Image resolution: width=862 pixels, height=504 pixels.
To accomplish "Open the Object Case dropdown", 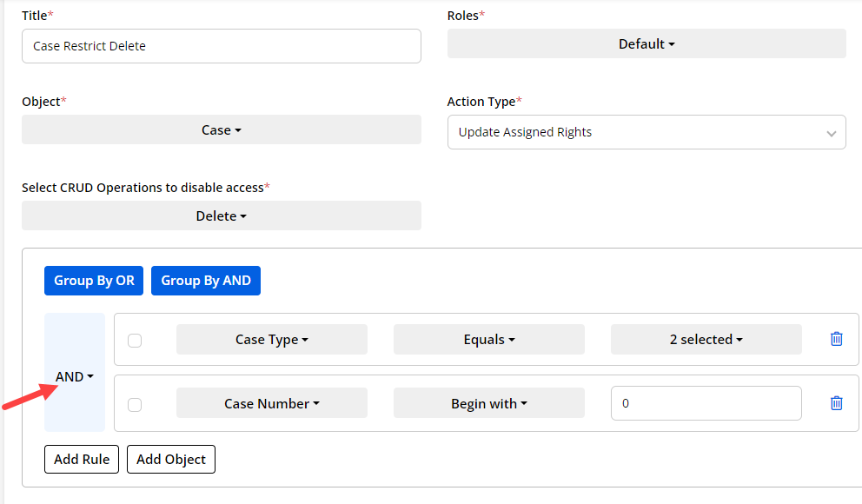I will [x=221, y=130].
